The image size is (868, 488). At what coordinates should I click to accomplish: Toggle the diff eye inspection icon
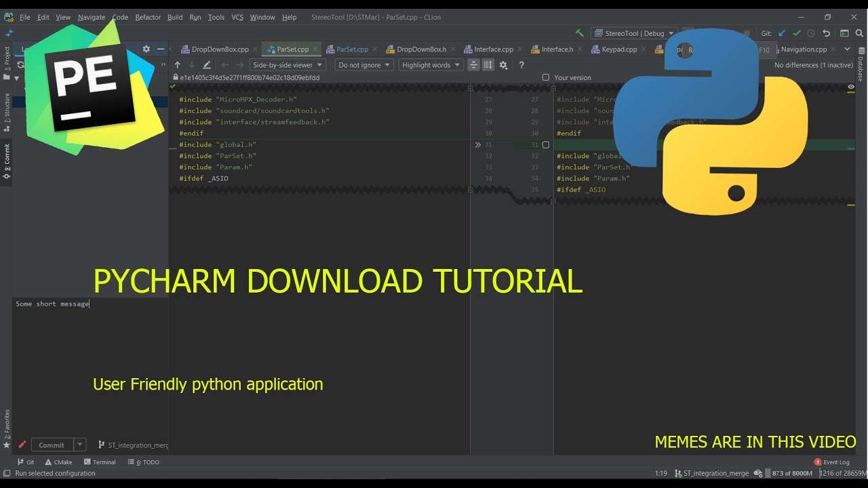click(851, 87)
